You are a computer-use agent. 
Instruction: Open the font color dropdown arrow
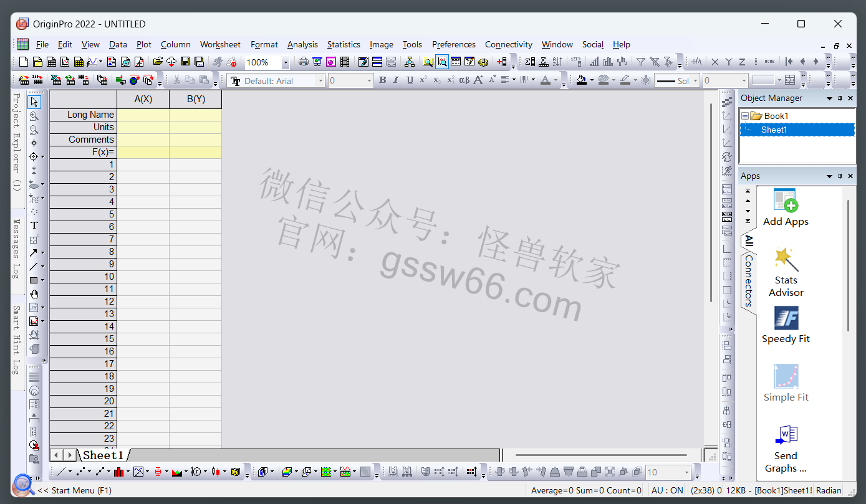556,80
